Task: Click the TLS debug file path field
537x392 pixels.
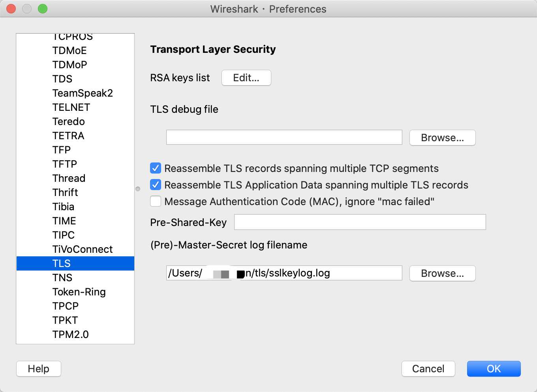Action: pos(284,137)
